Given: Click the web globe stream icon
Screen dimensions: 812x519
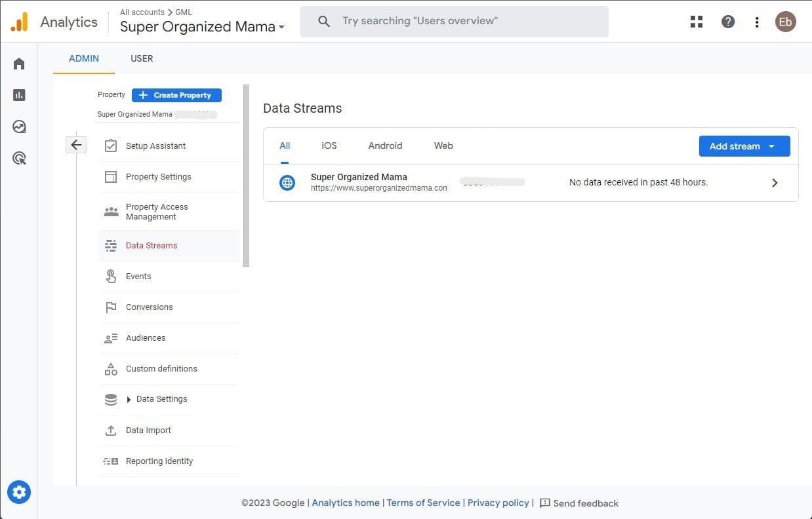Looking at the screenshot, I should (287, 183).
